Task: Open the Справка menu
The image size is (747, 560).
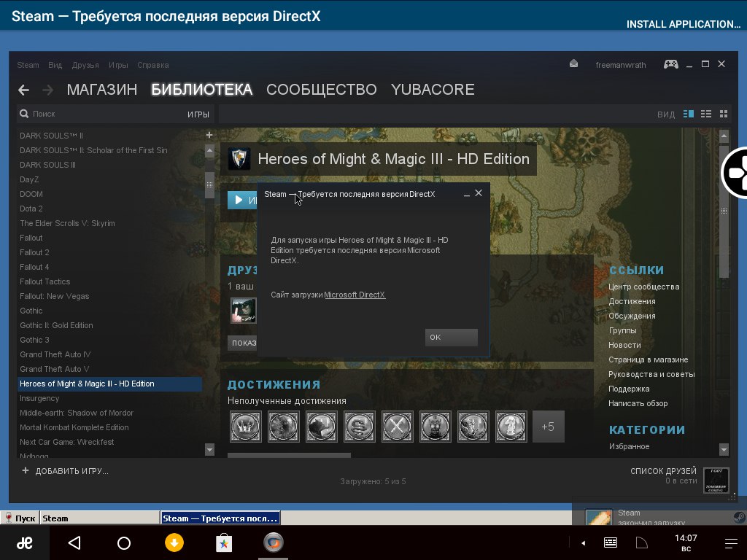Action: [153, 65]
